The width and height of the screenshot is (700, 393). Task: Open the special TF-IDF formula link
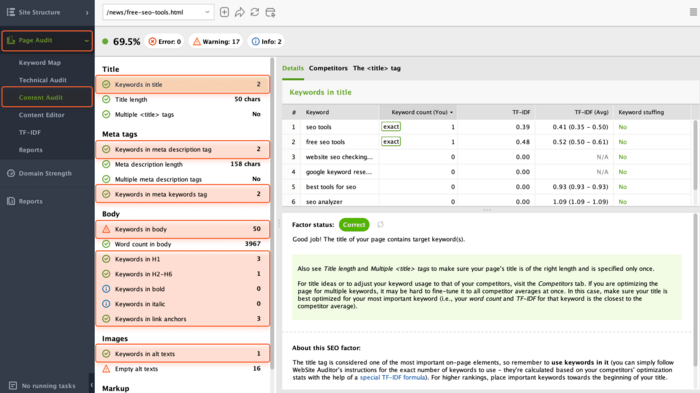coord(393,377)
